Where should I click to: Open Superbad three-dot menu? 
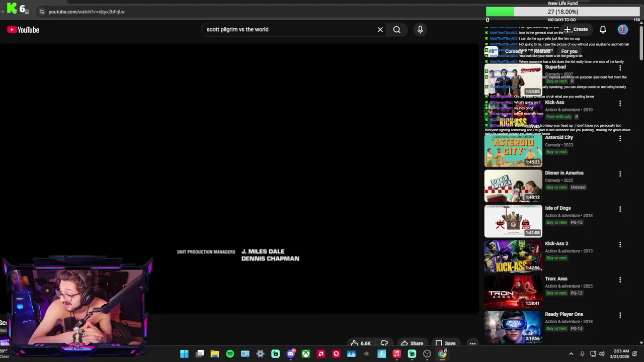pos(620,68)
